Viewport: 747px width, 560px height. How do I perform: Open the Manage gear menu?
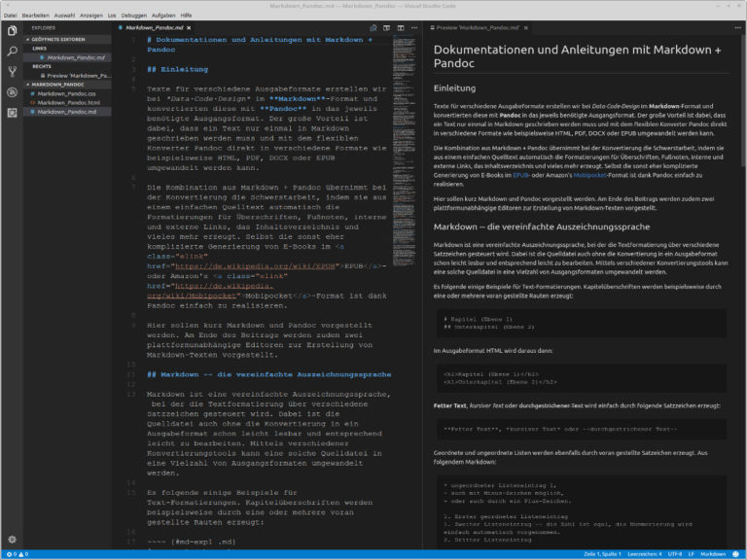[13, 540]
